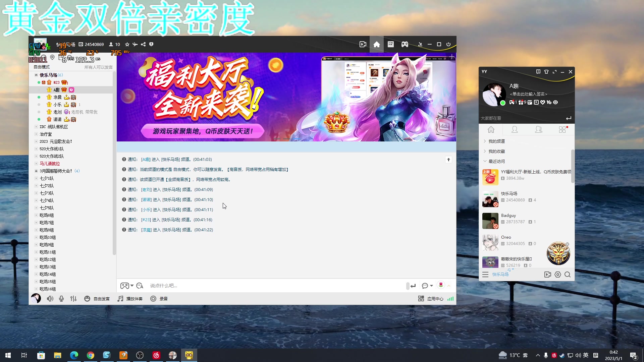Select user 诺诺 in channel member list

(57, 119)
